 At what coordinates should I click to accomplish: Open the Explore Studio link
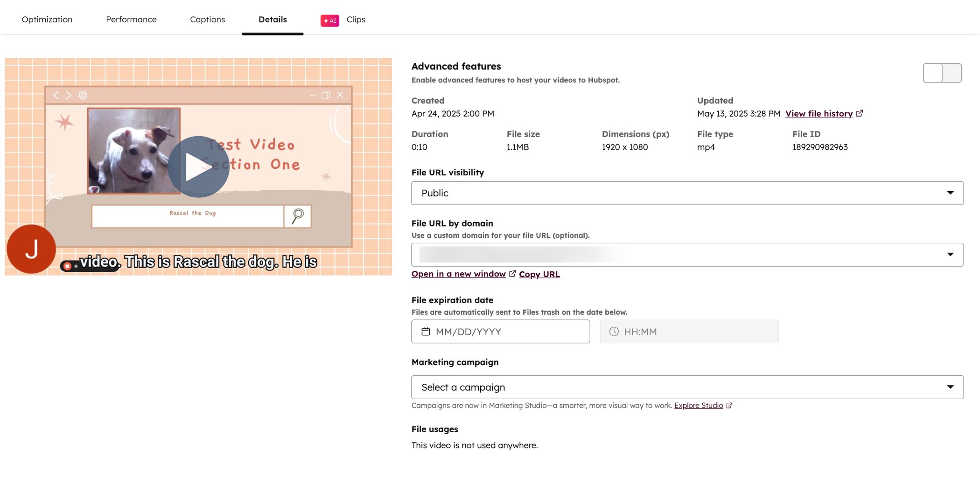click(698, 406)
